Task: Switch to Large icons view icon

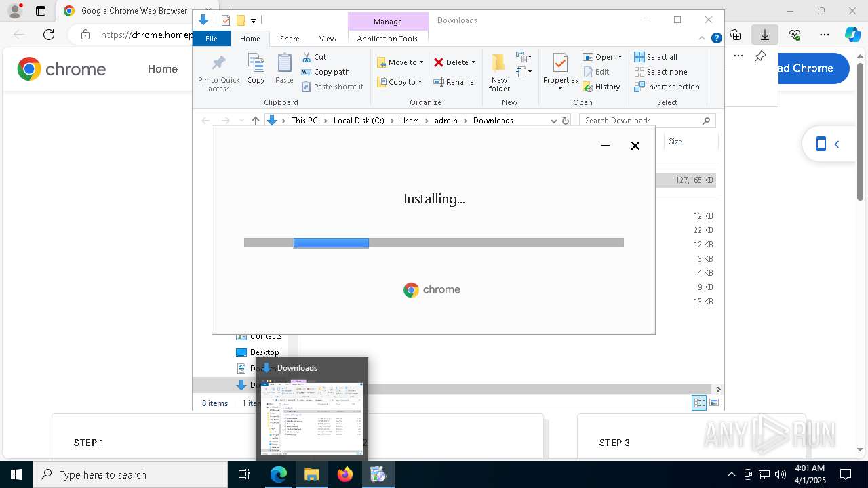Action: 714,403
